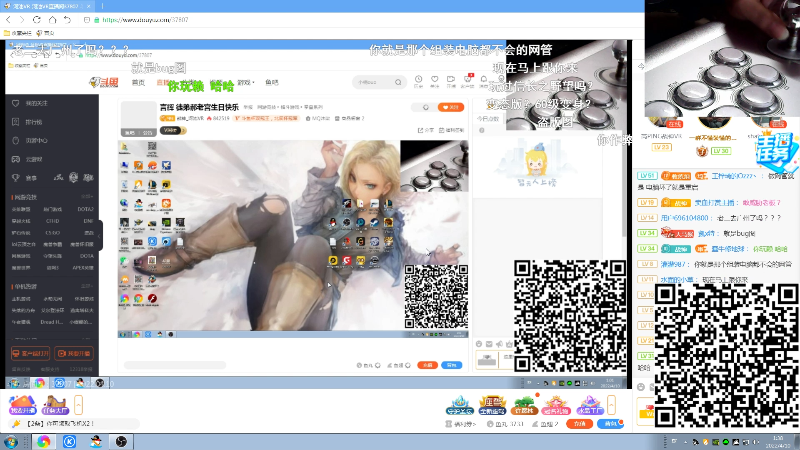Open the DOTA2 category link in sidebar
The height and width of the screenshot is (450, 800).
pos(85,209)
